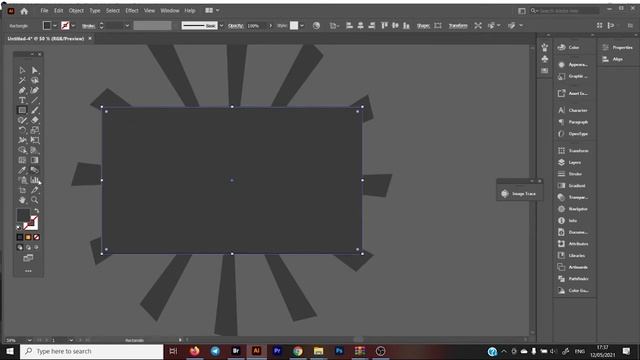
Task: Open the Pathfinder panel
Action: click(573, 279)
